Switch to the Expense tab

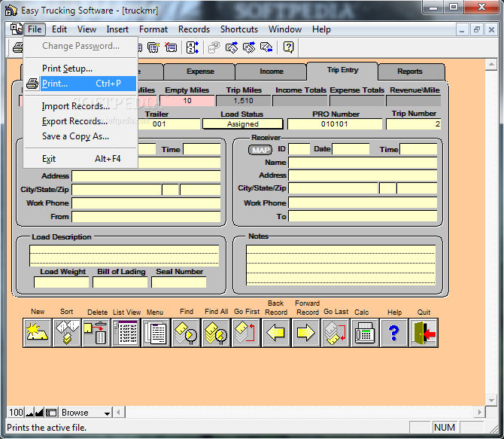click(x=200, y=71)
